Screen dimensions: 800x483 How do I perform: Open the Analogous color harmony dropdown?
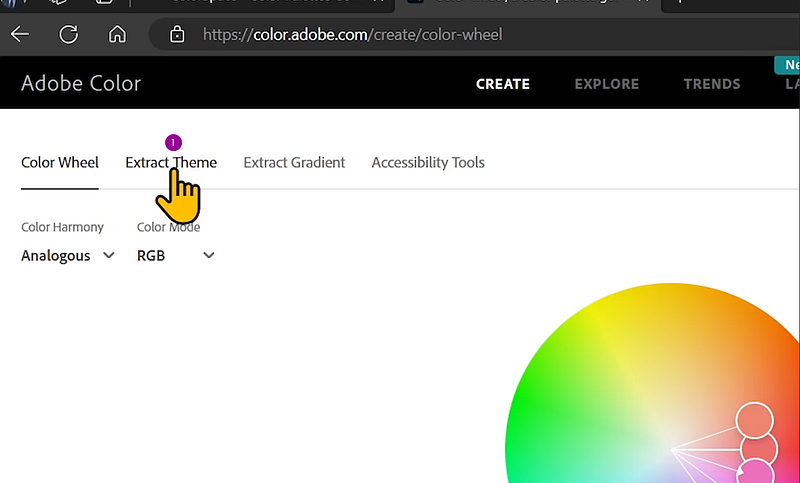67,256
